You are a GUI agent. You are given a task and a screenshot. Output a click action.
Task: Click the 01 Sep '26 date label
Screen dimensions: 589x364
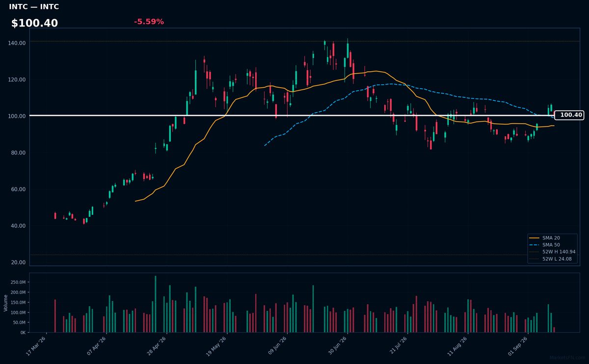519,346
